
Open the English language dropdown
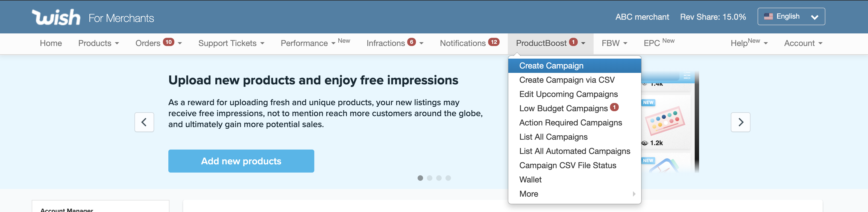tap(791, 16)
